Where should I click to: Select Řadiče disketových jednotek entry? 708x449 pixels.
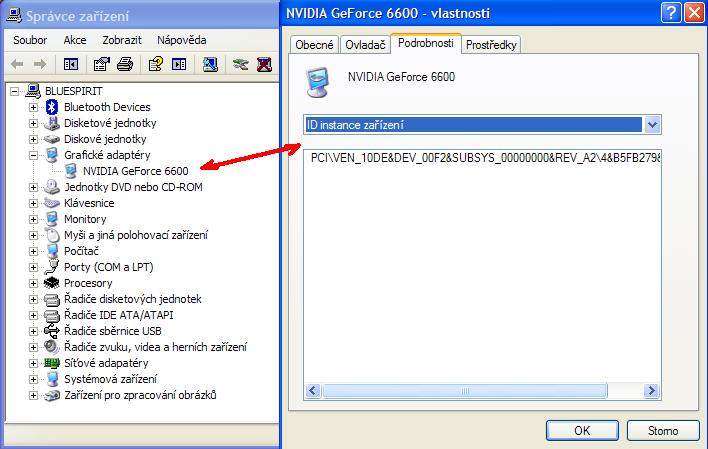(133, 299)
